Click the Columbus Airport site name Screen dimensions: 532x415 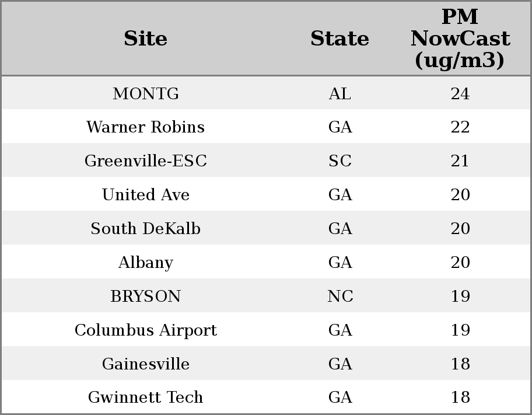pyautogui.click(x=145, y=330)
